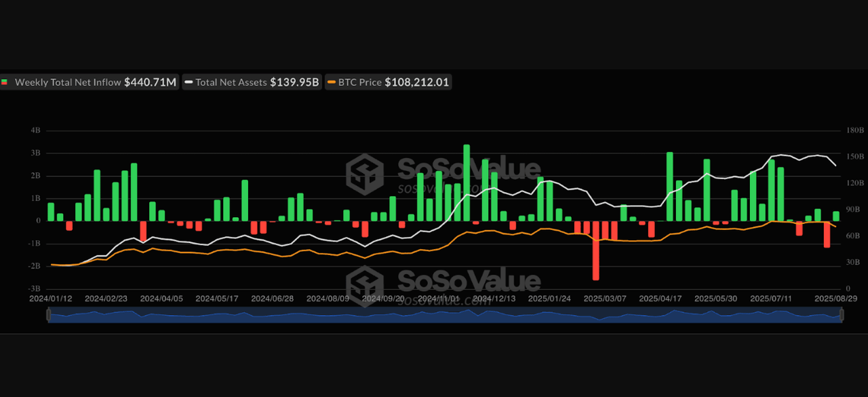Toggle the Weekly Total Net Inflow legend series
Image resolution: width=868 pixels, height=397 pixels.
[89, 82]
